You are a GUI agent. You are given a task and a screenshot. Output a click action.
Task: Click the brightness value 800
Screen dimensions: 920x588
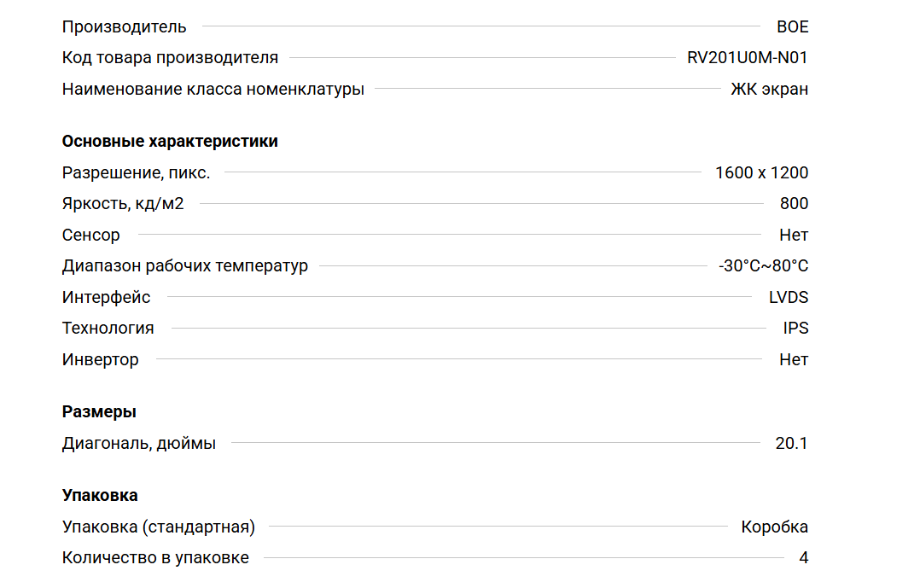794,204
